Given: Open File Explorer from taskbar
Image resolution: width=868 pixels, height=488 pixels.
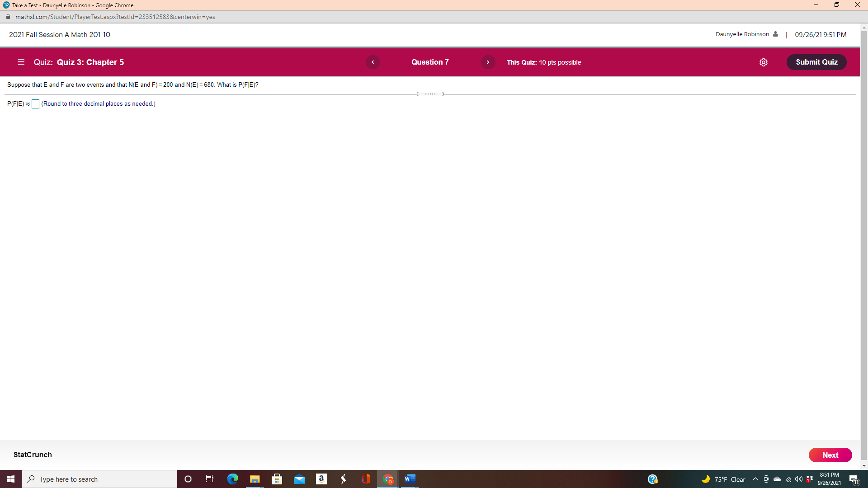Looking at the screenshot, I should 255,479.
